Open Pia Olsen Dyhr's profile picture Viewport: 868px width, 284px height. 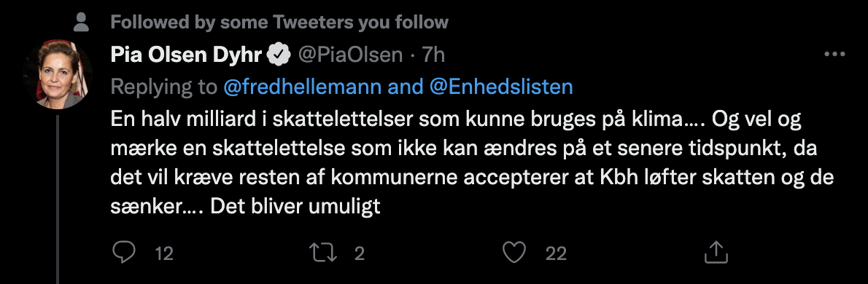[x=58, y=74]
